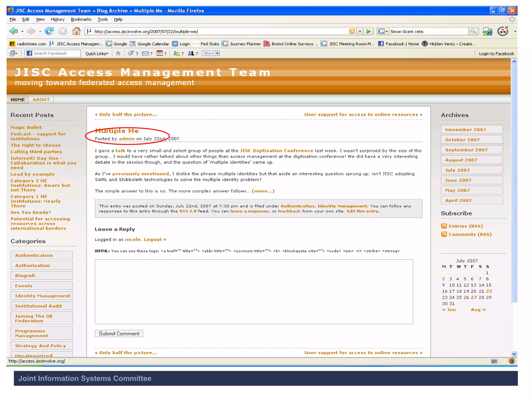The image size is (532, 398).
Task: Click the Facebook toolbar messages envelope icon
Action: click(145, 53)
